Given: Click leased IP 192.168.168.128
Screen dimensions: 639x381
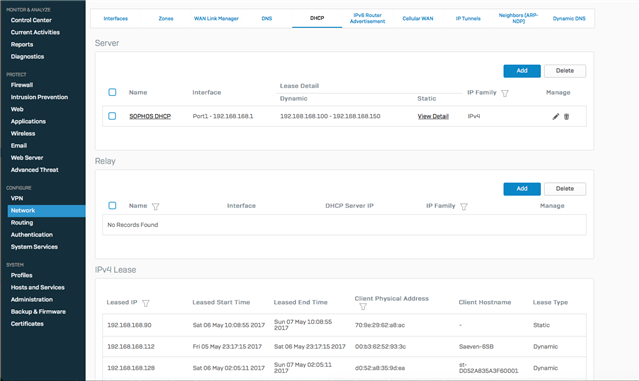Looking at the screenshot, I should 131,368.
